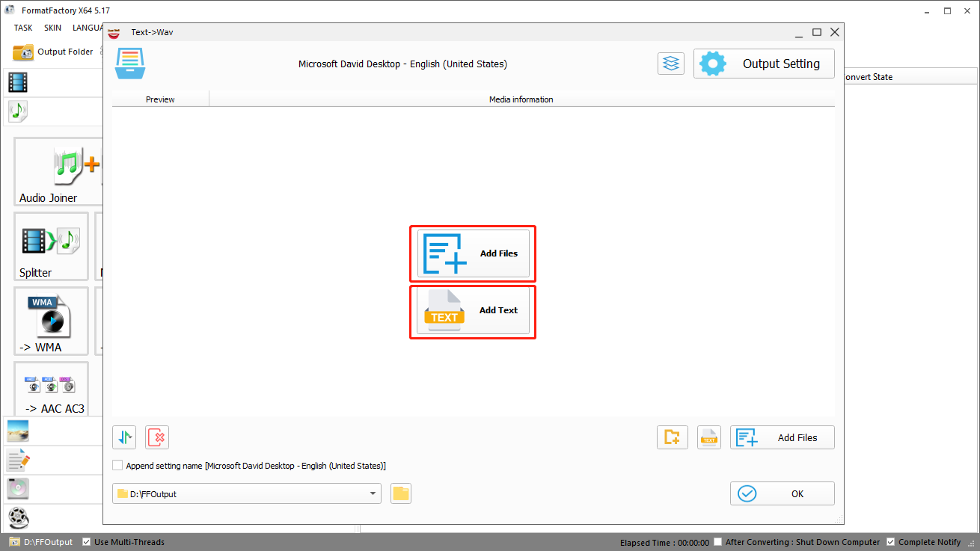Screen dimensions: 980x551
Task: Click Microsoft David Desktop voice label
Action: click(x=402, y=64)
